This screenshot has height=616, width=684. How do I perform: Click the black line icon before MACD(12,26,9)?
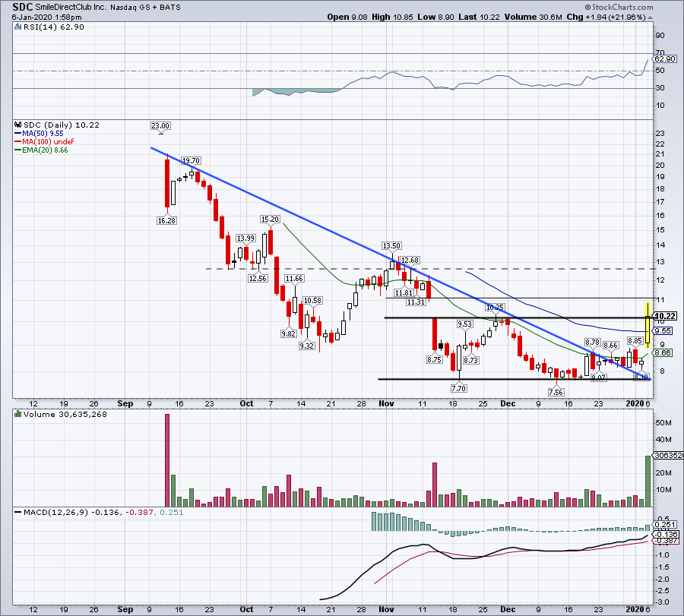pyautogui.click(x=18, y=512)
